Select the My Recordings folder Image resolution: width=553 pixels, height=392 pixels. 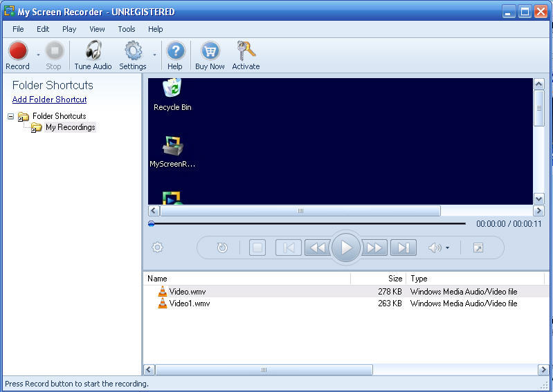[x=70, y=127]
